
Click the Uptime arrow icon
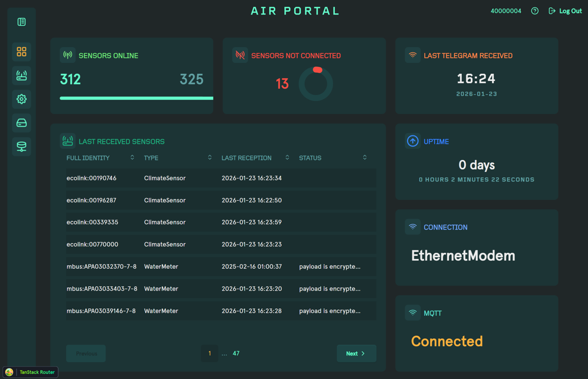tap(412, 141)
